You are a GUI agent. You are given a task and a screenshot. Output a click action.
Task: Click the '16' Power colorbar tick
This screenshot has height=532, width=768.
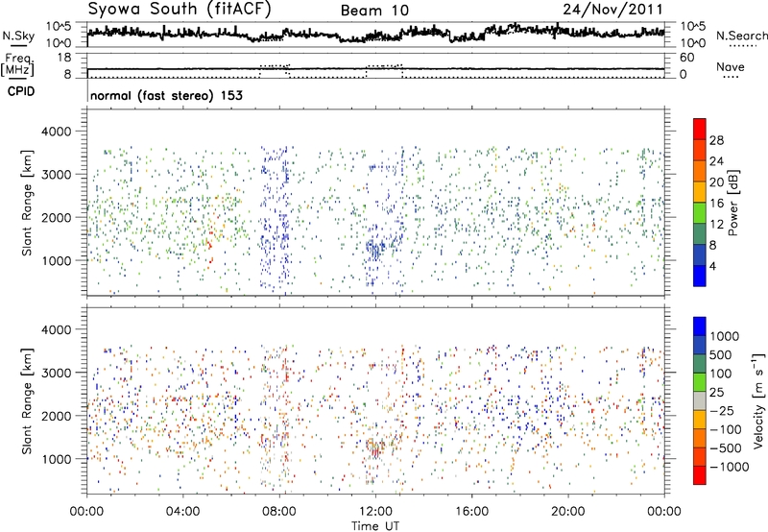(x=716, y=204)
